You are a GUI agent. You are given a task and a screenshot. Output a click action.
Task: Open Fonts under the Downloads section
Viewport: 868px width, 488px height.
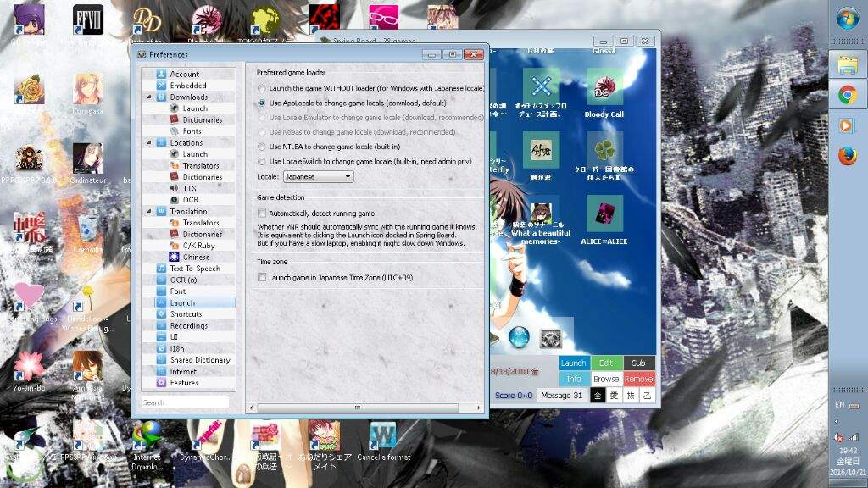[192, 131]
